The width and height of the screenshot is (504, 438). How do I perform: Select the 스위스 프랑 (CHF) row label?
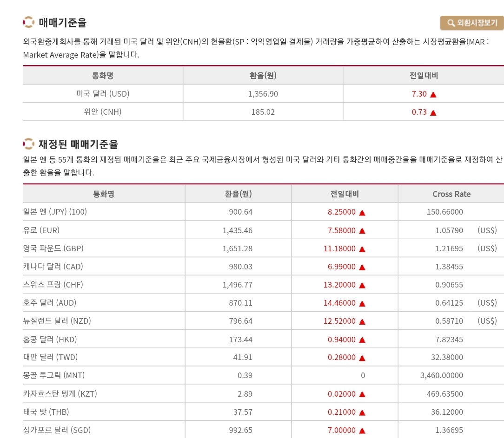[53, 285]
